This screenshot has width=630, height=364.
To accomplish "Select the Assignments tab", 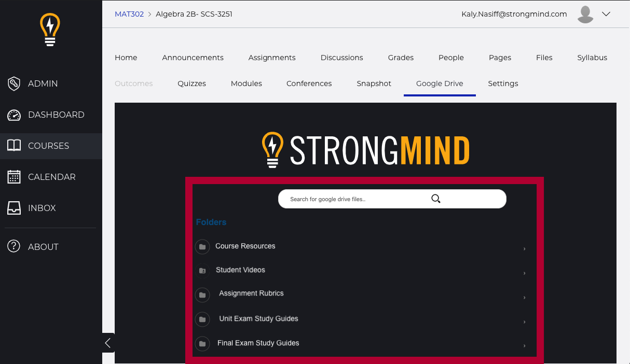I will [272, 58].
